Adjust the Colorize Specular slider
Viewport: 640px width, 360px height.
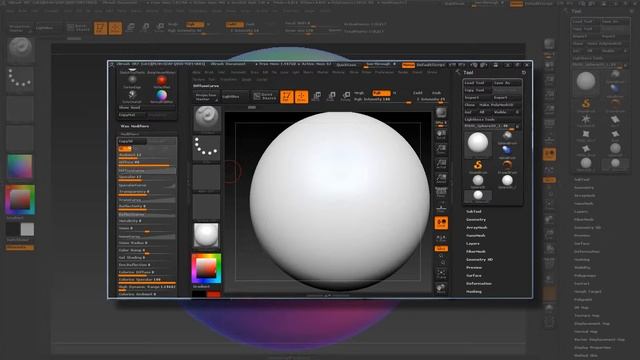147,280
